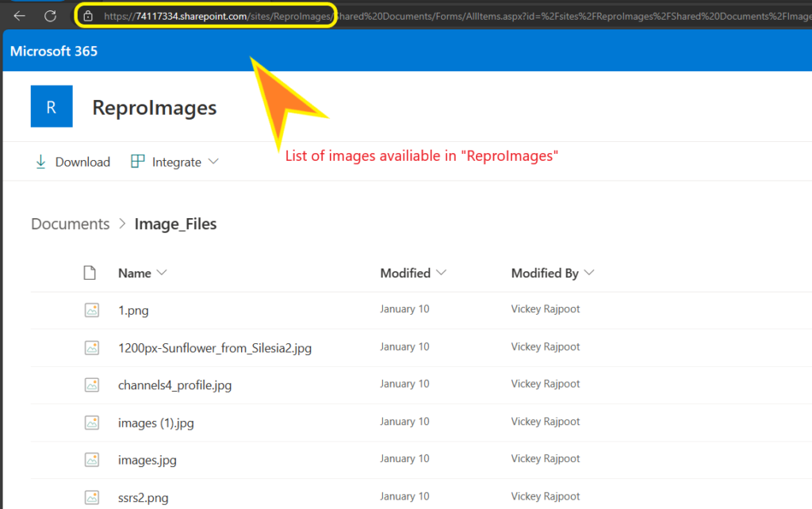The width and height of the screenshot is (812, 509).
Task: Click Vickey Rajpoot in Sunflower row
Action: coord(546,347)
